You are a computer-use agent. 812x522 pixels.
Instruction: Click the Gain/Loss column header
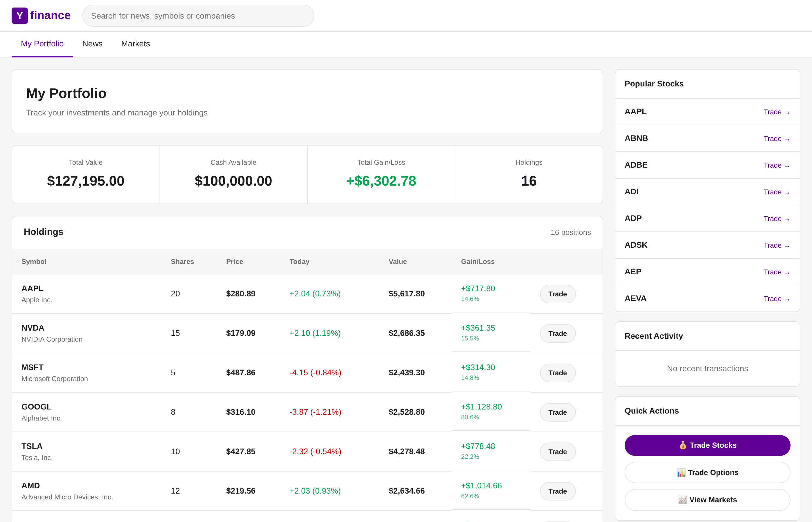pos(478,262)
